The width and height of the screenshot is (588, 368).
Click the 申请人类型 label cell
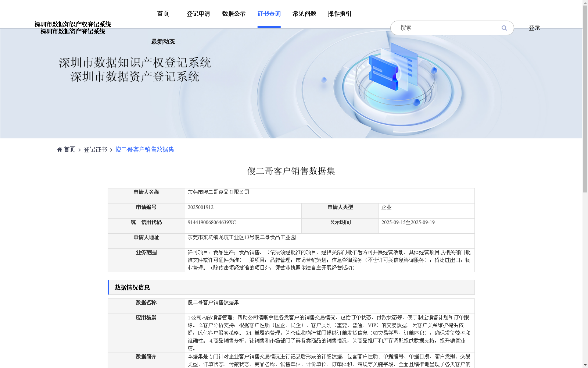tap(340, 211)
